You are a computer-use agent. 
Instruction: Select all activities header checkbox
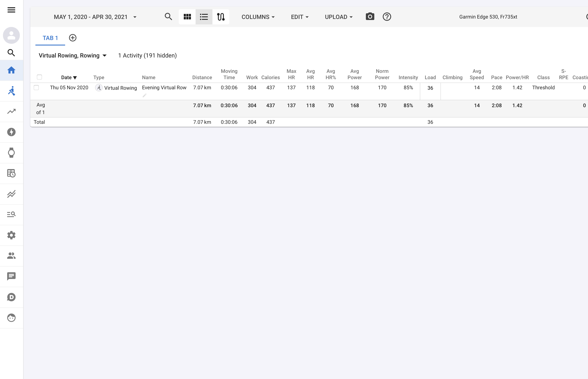point(39,77)
